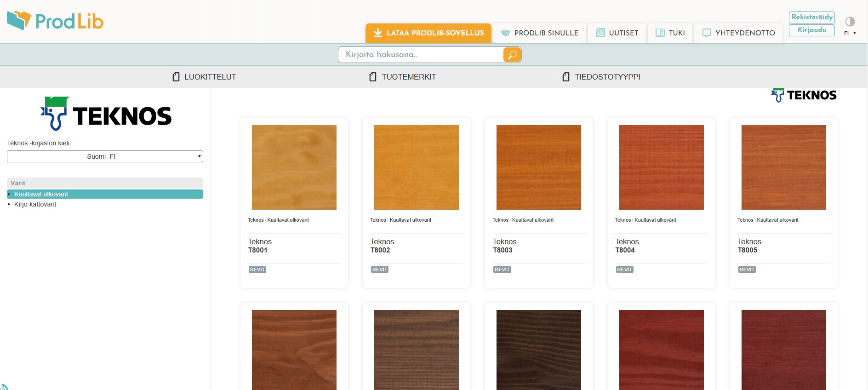Viewport: 868px width, 390px height.
Task: Open the Tiedostotyyppi filter menu
Action: coord(601,77)
